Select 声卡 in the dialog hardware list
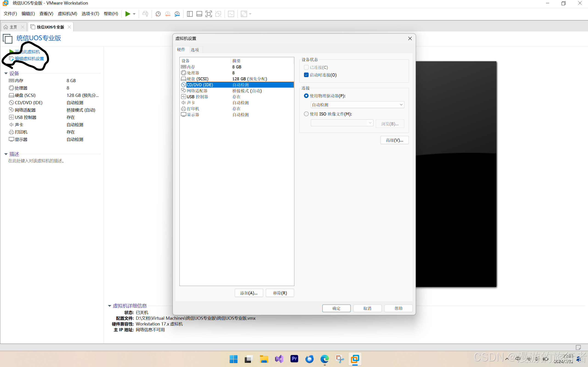 [237, 103]
